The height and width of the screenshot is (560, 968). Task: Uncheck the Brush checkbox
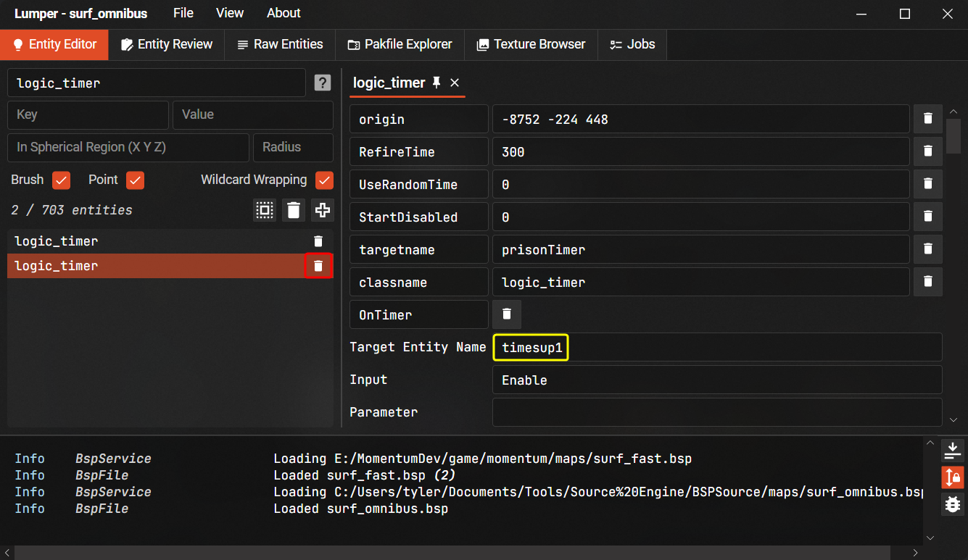point(61,180)
